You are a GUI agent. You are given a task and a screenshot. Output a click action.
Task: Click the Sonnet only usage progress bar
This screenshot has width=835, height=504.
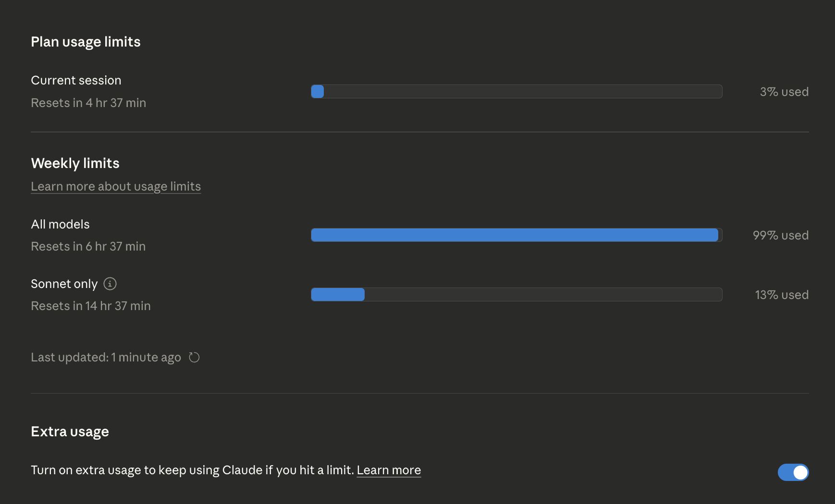pos(516,295)
